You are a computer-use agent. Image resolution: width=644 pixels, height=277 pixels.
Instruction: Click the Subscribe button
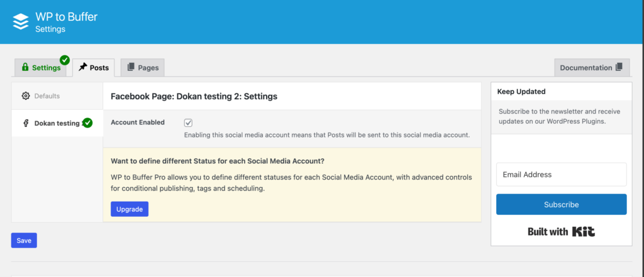tap(562, 204)
